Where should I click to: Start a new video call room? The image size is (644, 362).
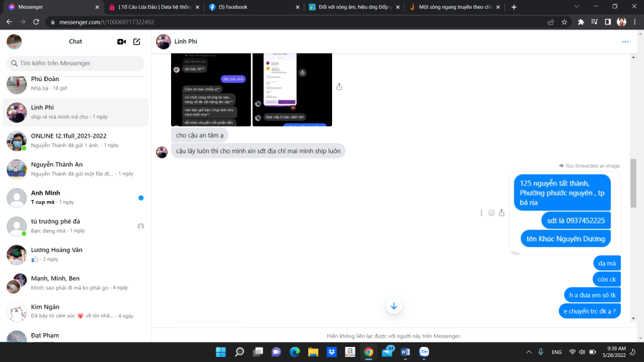click(x=121, y=41)
